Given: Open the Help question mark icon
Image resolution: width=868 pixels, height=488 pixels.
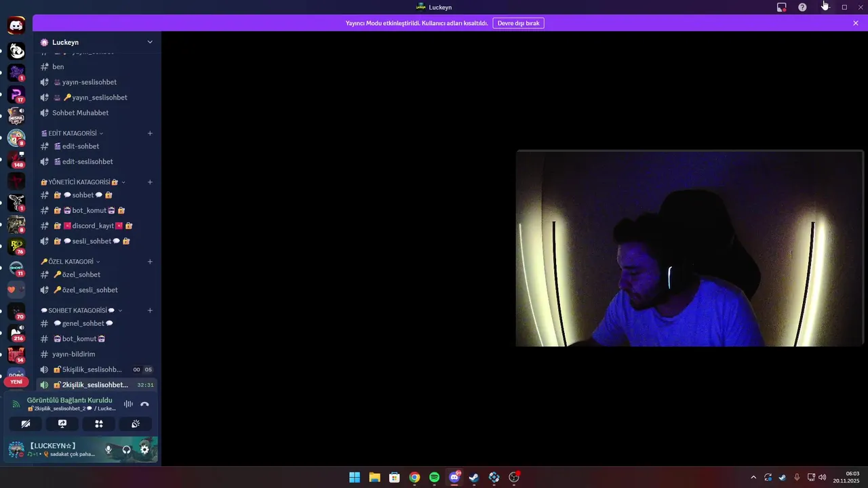Looking at the screenshot, I should pos(802,7).
